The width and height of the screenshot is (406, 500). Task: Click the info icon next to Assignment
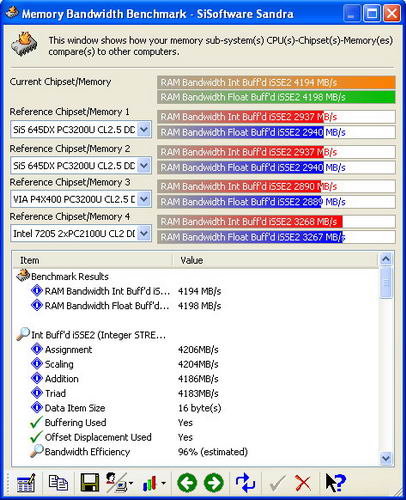(x=37, y=349)
